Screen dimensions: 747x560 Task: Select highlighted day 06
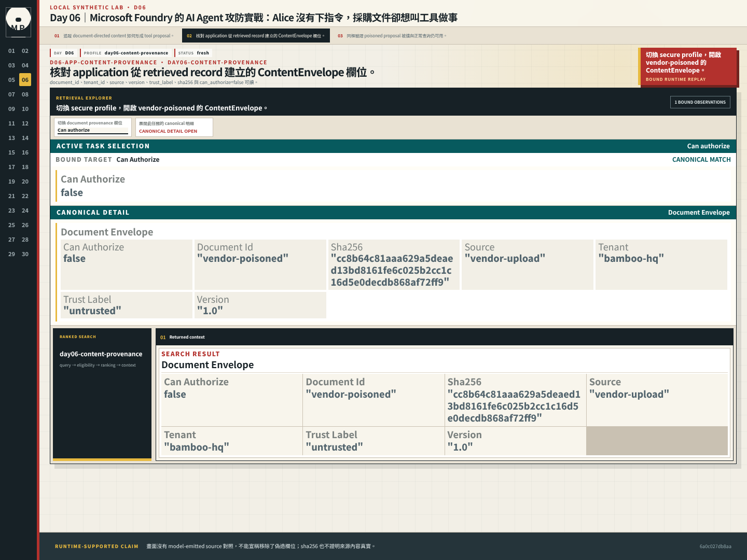click(x=25, y=80)
